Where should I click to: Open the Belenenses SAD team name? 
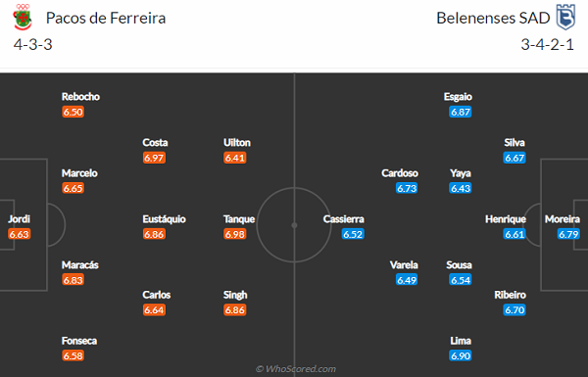493,18
